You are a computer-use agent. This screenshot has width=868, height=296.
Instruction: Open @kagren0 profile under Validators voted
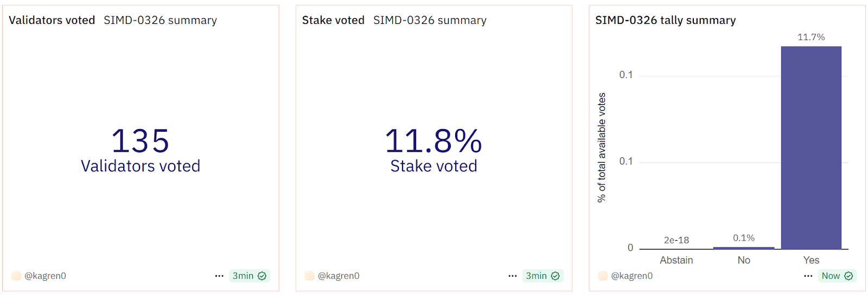pyautogui.click(x=45, y=276)
